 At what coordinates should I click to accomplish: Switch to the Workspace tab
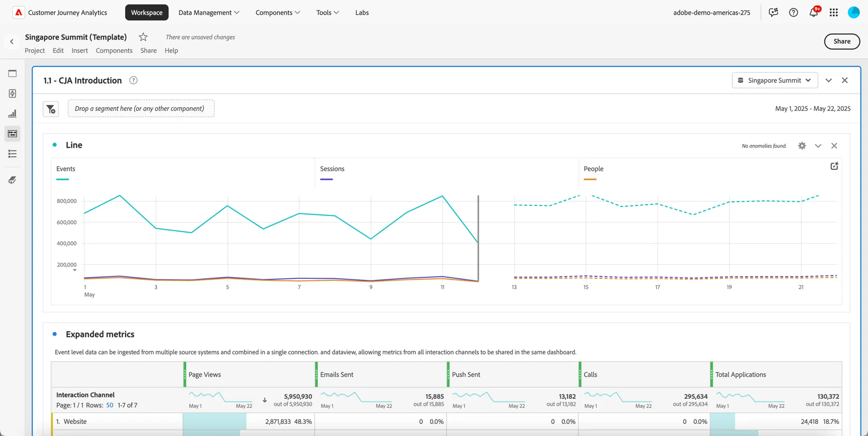(x=147, y=13)
